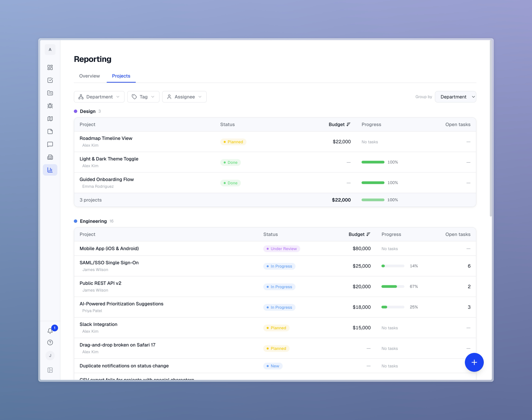
Task: Change the Group by Department selector
Action: click(455, 97)
